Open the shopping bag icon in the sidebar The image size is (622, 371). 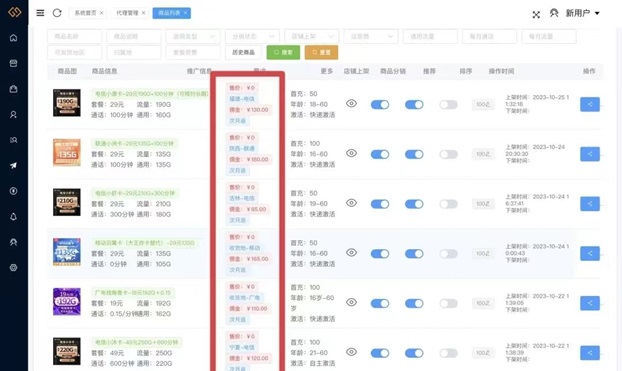coord(13,89)
